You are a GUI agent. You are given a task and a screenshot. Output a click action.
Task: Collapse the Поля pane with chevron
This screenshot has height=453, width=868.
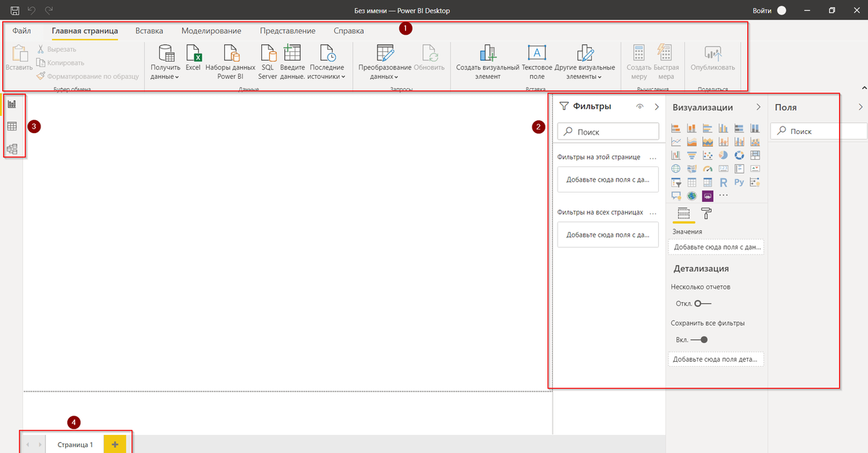tap(860, 107)
